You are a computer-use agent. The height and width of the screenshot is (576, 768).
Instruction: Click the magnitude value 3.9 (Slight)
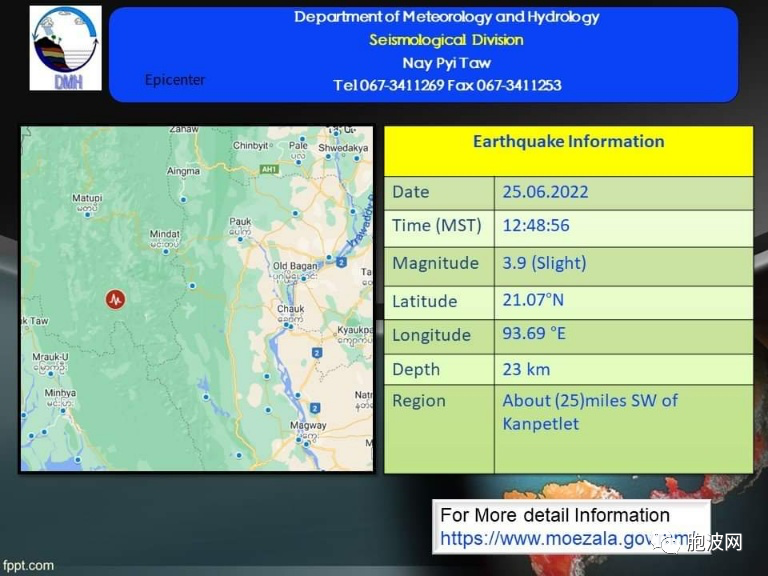(x=544, y=263)
